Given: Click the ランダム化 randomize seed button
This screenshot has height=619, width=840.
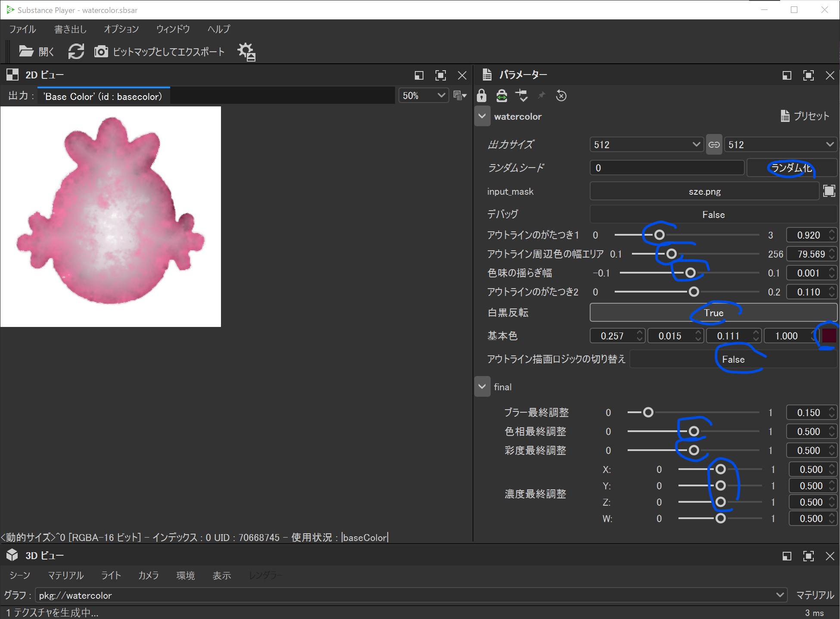Looking at the screenshot, I should point(791,168).
